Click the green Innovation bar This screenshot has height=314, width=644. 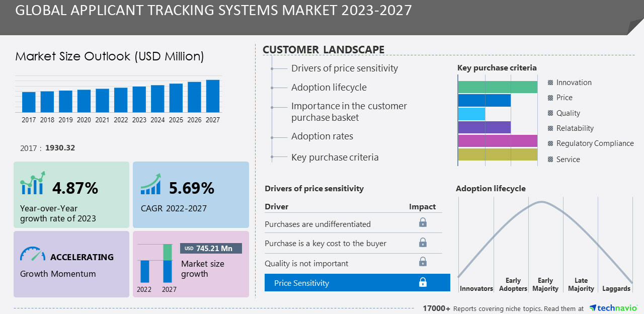click(497, 87)
